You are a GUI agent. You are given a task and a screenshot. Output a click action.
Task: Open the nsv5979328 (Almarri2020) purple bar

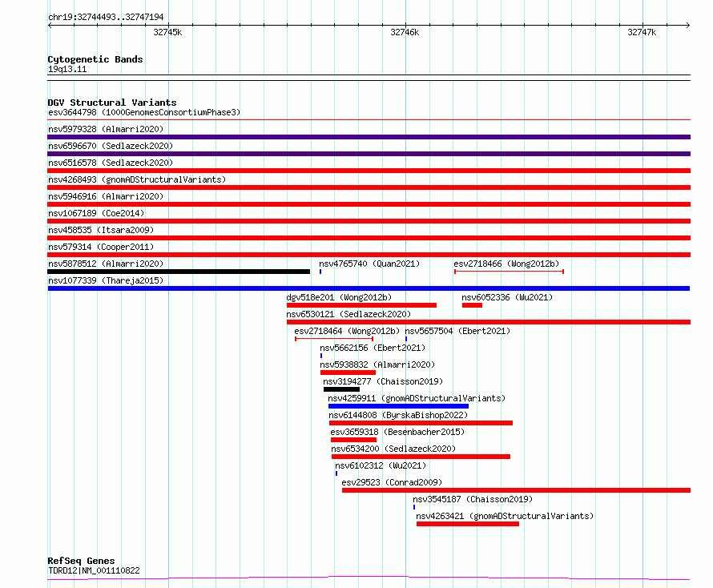coord(369,137)
